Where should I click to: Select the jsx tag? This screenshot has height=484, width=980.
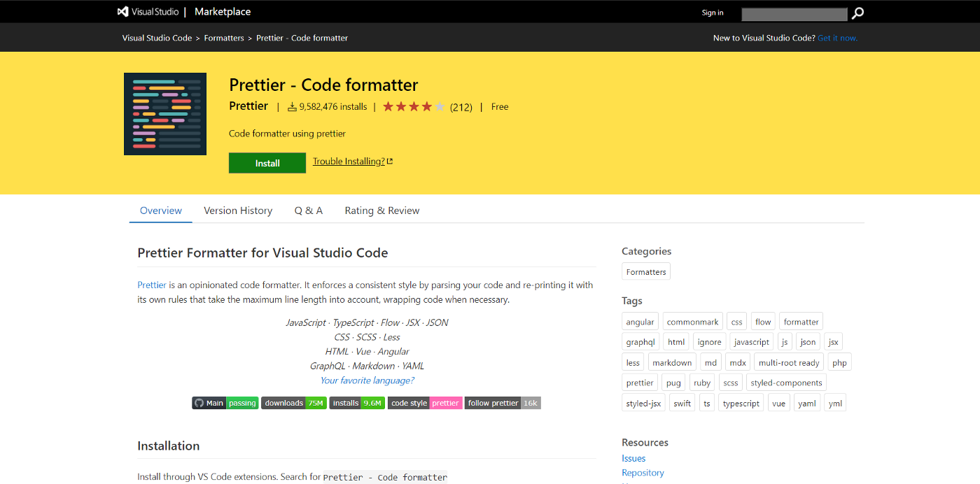point(833,342)
